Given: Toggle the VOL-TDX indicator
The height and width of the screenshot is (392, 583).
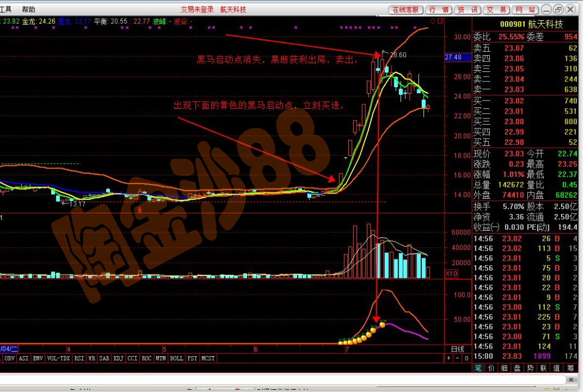Looking at the screenshot, I should click(58, 358).
